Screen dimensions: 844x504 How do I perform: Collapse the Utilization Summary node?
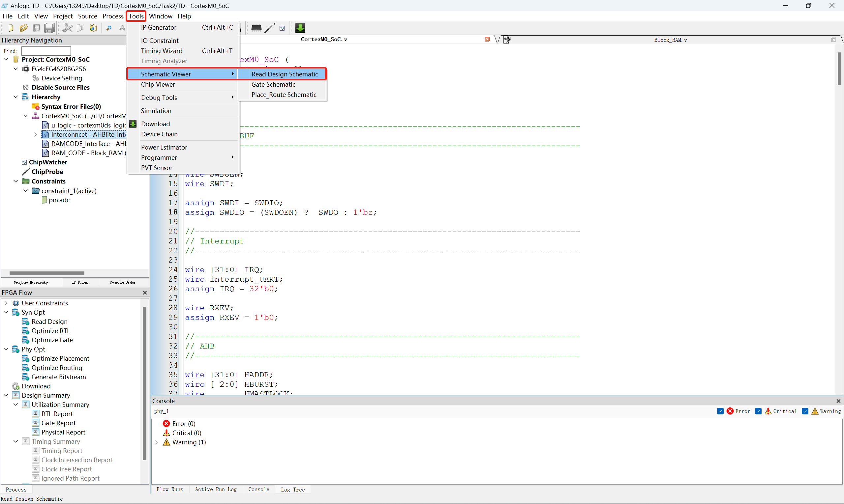click(x=15, y=405)
